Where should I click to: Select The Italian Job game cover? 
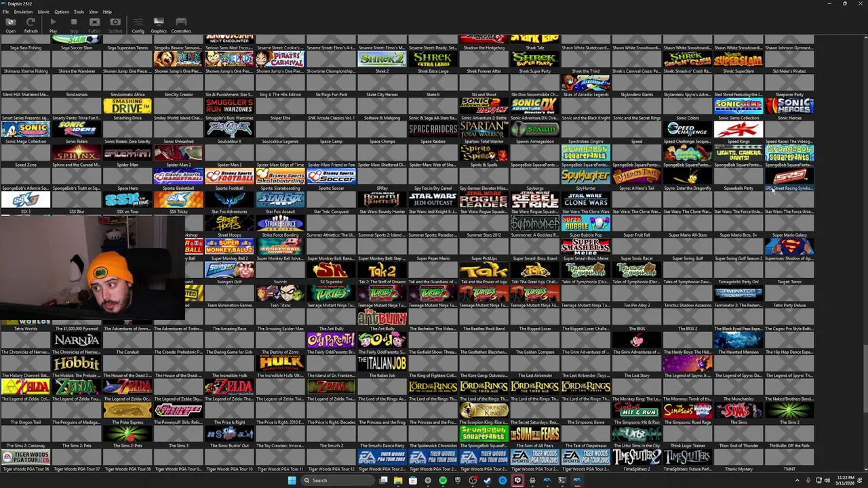tap(382, 363)
